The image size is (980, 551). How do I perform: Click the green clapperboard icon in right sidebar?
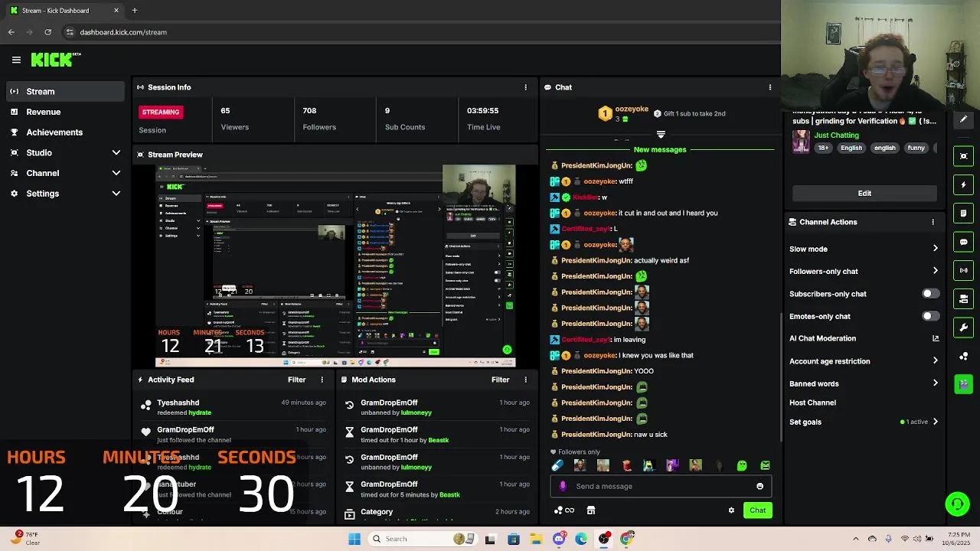[963, 384]
